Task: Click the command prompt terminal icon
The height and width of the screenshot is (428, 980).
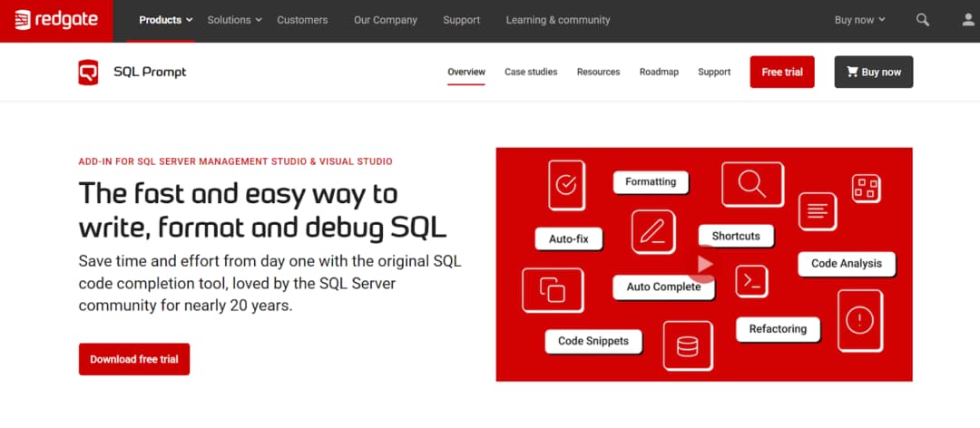Action: [751, 281]
